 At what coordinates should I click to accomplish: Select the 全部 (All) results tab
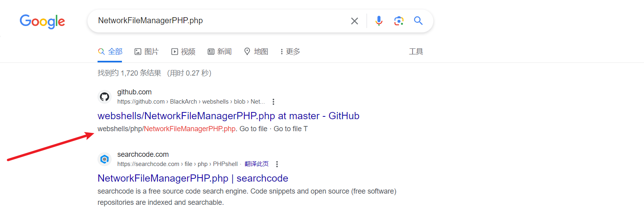pyautogui.click(x=110, y=52)
